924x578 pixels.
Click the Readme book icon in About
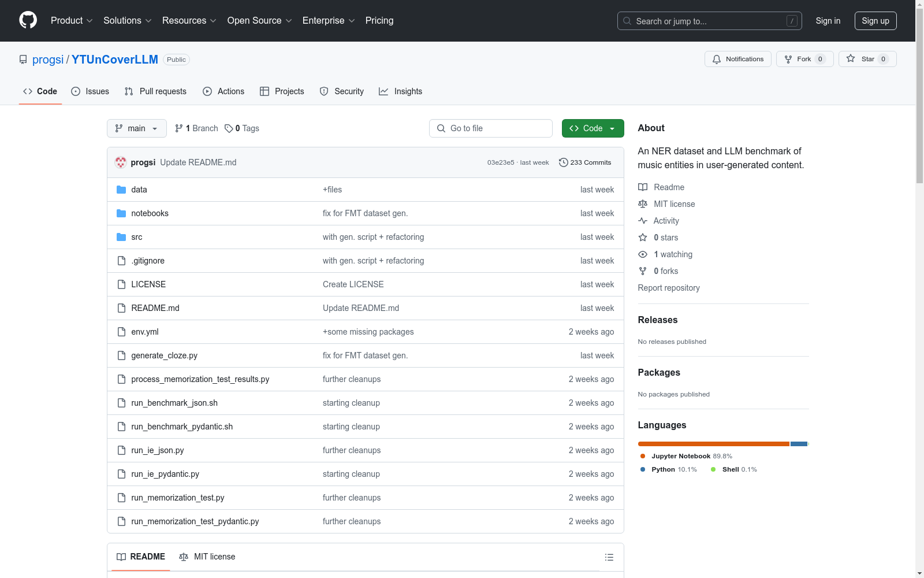643,187
